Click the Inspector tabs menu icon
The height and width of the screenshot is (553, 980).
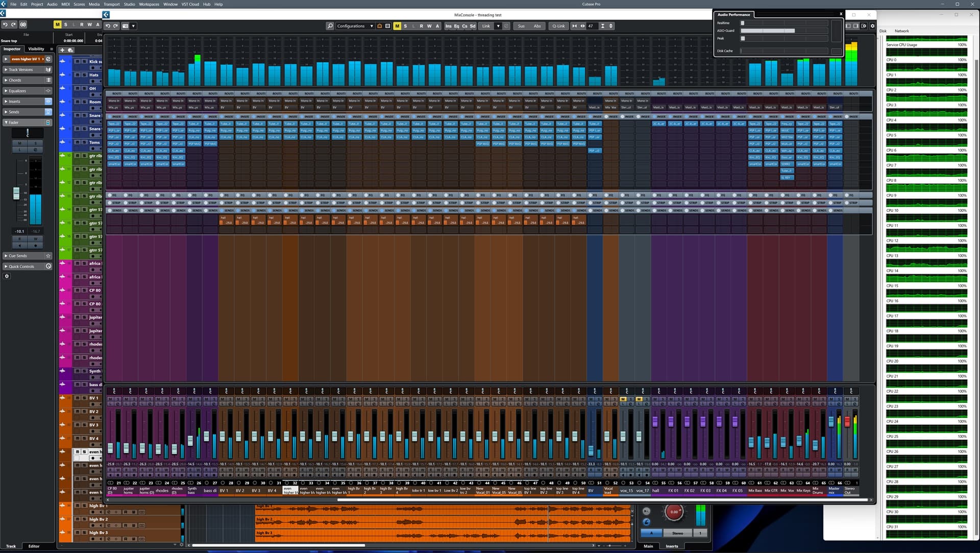(x=51, y=49)
